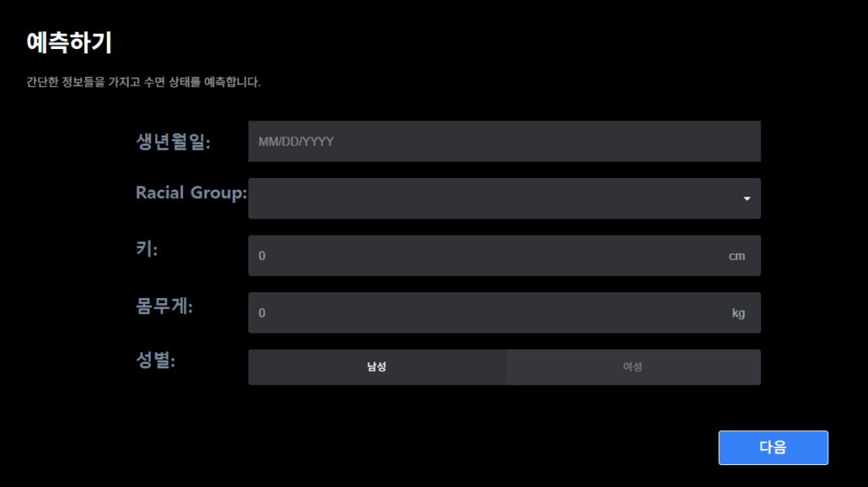Click the cm unit suffix

click(x=737, y=256)
